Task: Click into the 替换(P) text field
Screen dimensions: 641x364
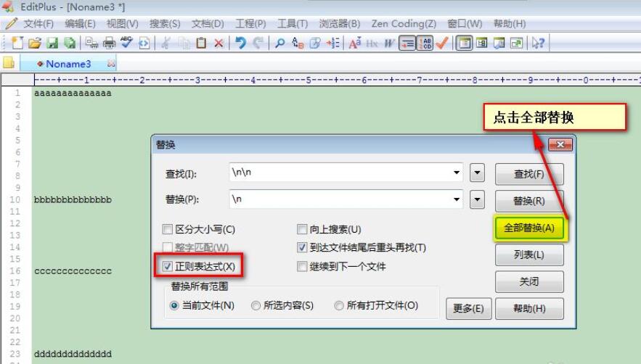Action: pos(346,199)
